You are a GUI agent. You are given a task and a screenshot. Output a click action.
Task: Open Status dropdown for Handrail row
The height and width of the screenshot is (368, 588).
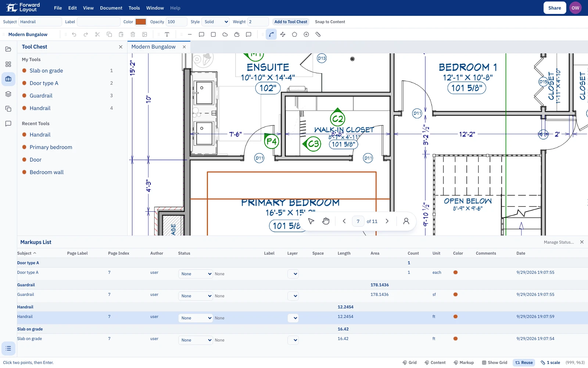pyautogui.click(x=196, y=318)
